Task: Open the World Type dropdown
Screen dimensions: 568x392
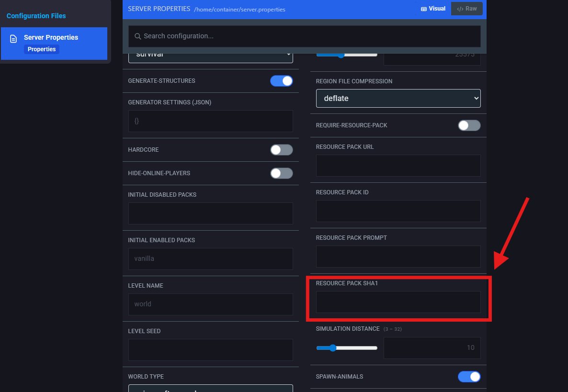Action: pos(210,388)
